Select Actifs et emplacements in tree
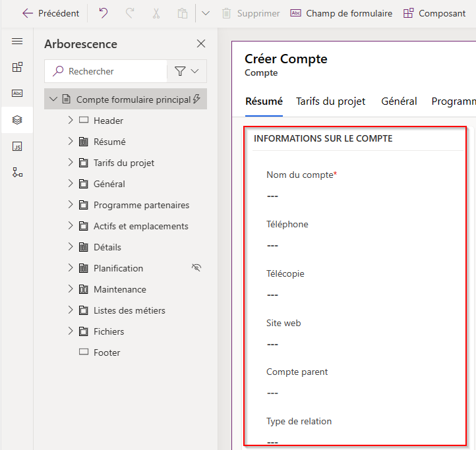The width and height of the screenshot is (476, 450). click(x=141, y=226)
